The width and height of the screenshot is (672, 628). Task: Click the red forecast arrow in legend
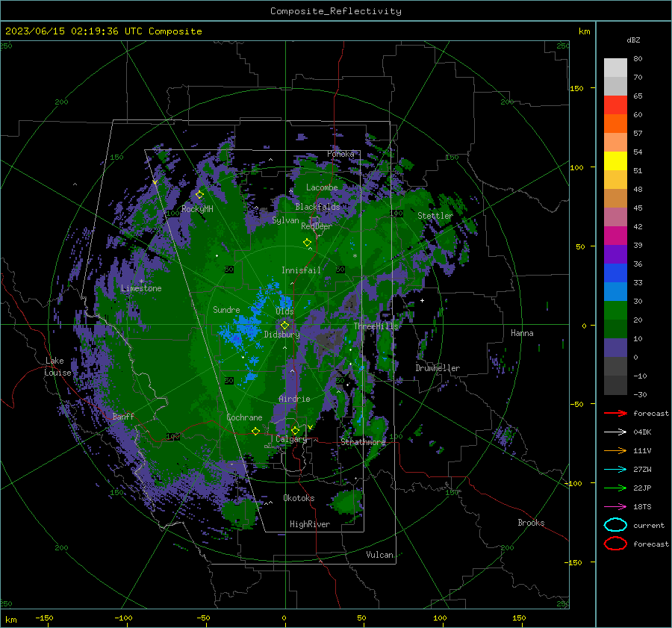pyautogui.click(x=615, y=414)
